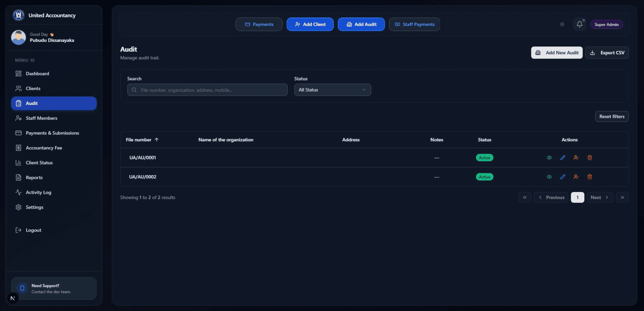Click file number UA/AU/0001
The image size is (644, 311).
tap(143, 157)
